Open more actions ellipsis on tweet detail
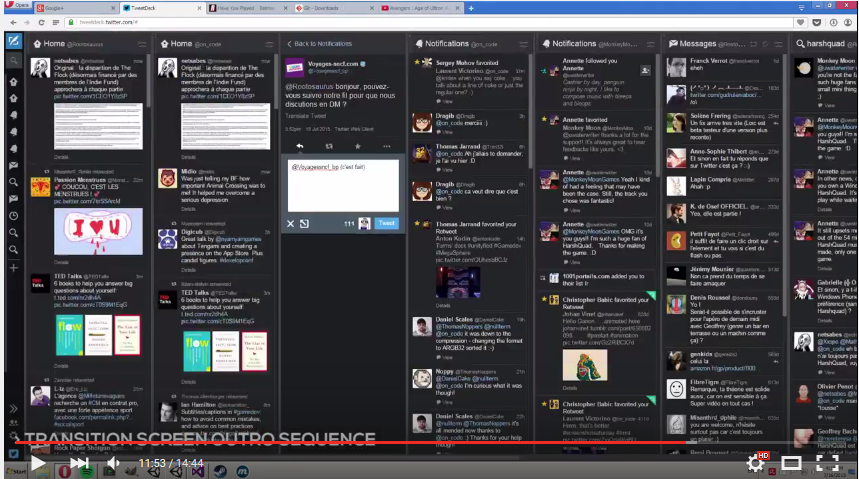This screenshot has height=479, width=859. [387, 146]
